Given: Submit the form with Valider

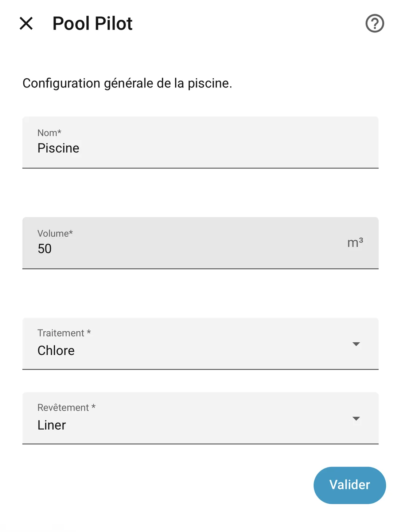Looking at the screenshot, I should 350,485.
